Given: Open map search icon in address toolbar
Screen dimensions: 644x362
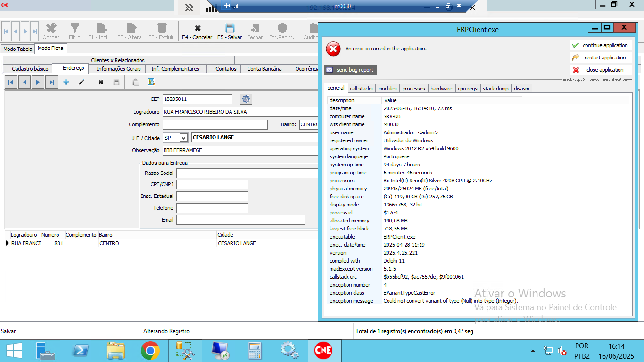Looking at the screenshot, I should (151, 82).
